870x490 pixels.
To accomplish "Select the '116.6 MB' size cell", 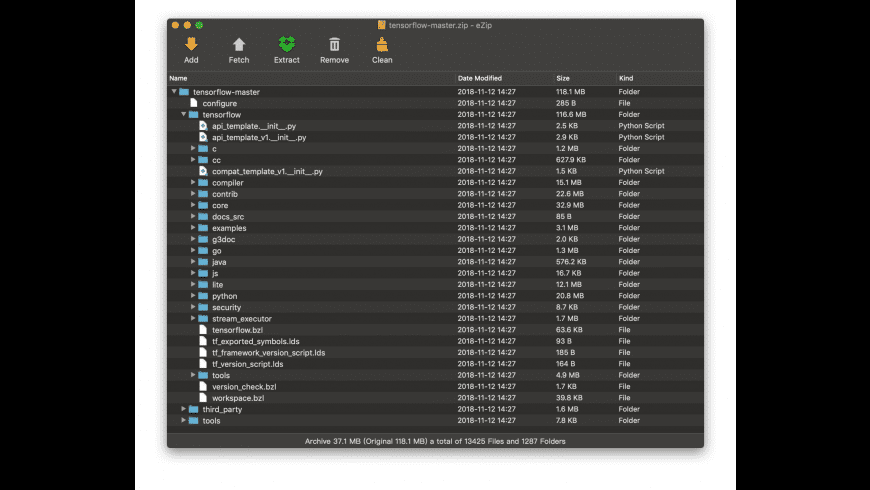I will (x=571, y=114).
